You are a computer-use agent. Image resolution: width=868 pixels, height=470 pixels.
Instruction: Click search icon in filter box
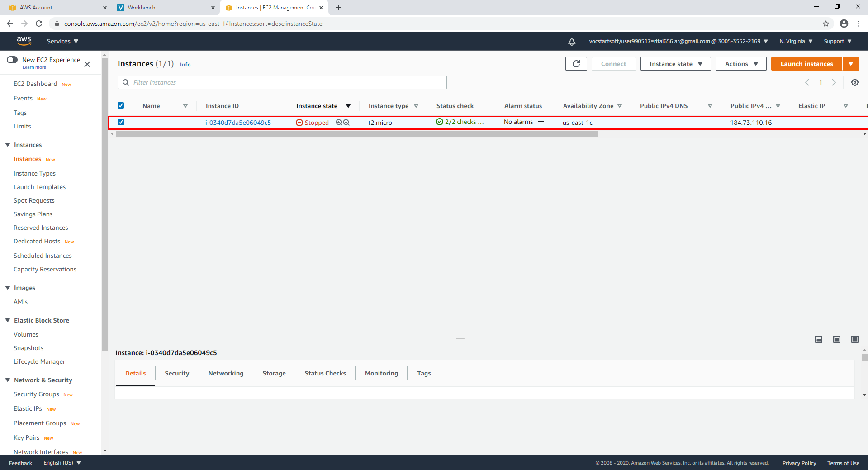coord(126,82)
